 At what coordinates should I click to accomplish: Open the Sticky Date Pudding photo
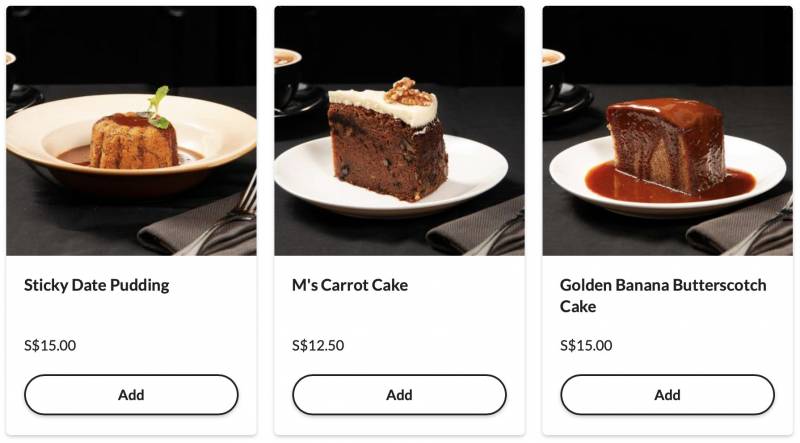tap(131, 131)
